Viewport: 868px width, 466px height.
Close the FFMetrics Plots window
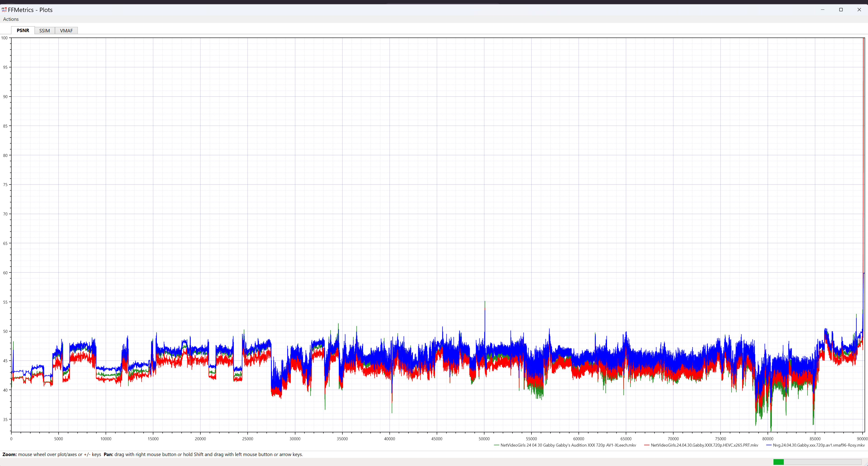(859, 9)
